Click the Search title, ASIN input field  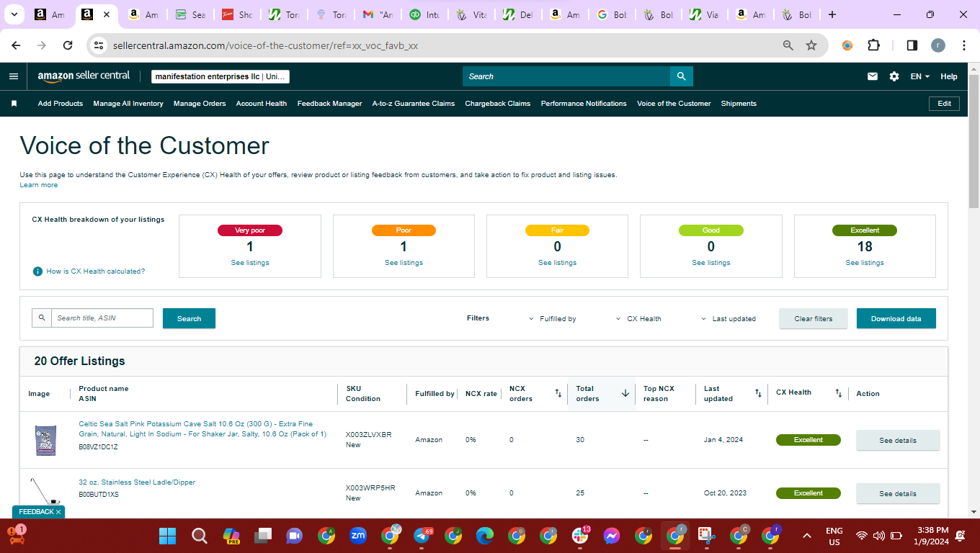click(102, 318)
